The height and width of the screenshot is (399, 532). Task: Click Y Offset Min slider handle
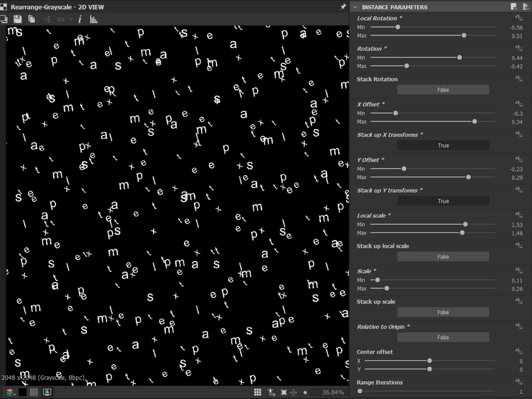pos(404,169)
